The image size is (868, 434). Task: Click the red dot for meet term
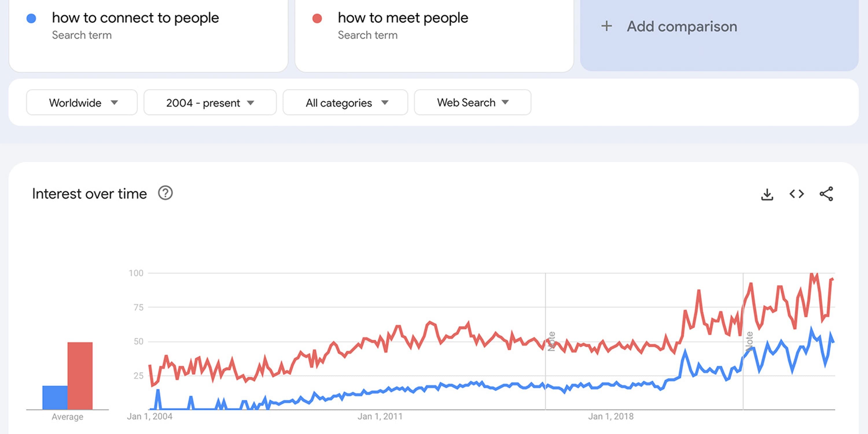(x=317, y=18)
